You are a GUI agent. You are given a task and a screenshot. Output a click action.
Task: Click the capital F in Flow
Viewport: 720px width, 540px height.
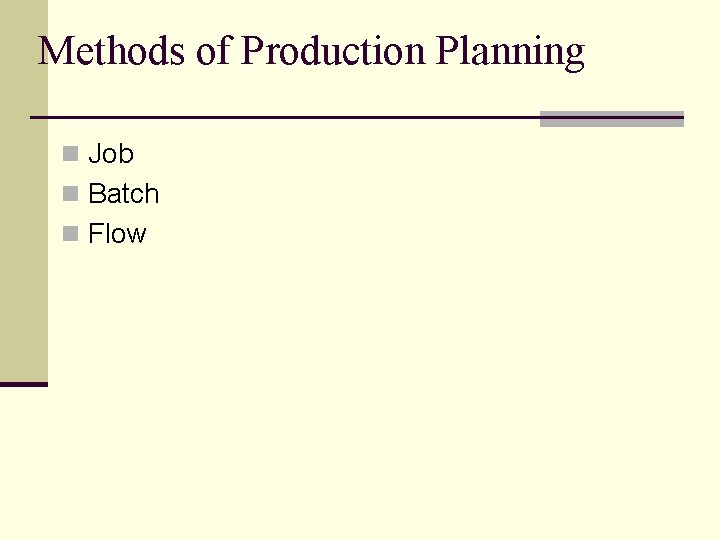[x=96, y=234]
